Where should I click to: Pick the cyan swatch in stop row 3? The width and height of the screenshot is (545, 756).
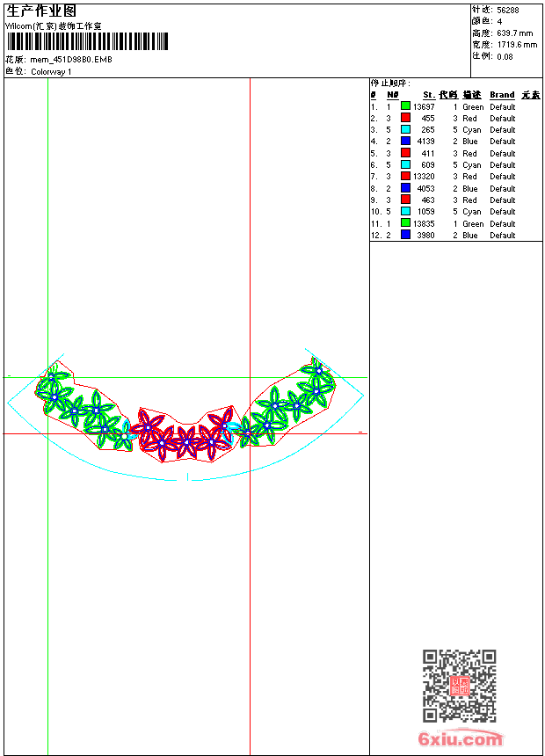click(x=405, y=130)
